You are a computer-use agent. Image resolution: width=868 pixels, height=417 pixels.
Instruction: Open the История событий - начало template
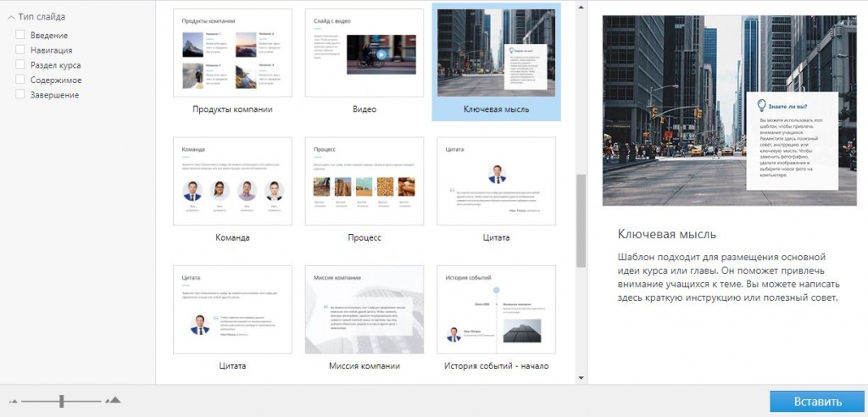(496, 309)
